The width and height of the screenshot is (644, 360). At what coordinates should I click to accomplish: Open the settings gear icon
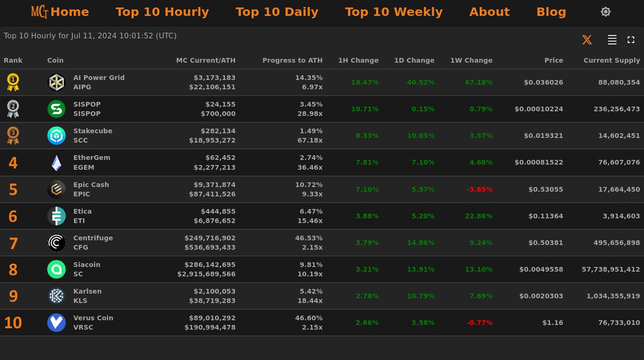click(x=605, y=12)
